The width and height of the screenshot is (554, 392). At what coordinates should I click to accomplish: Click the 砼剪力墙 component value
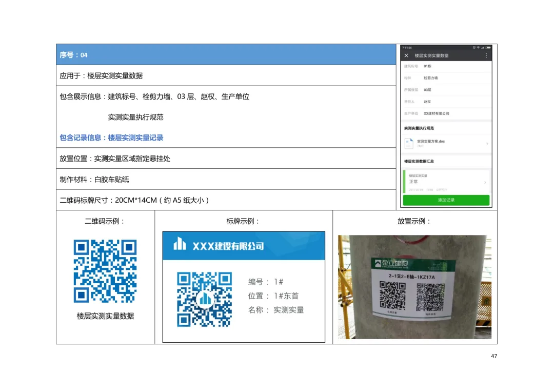[431, 78]
